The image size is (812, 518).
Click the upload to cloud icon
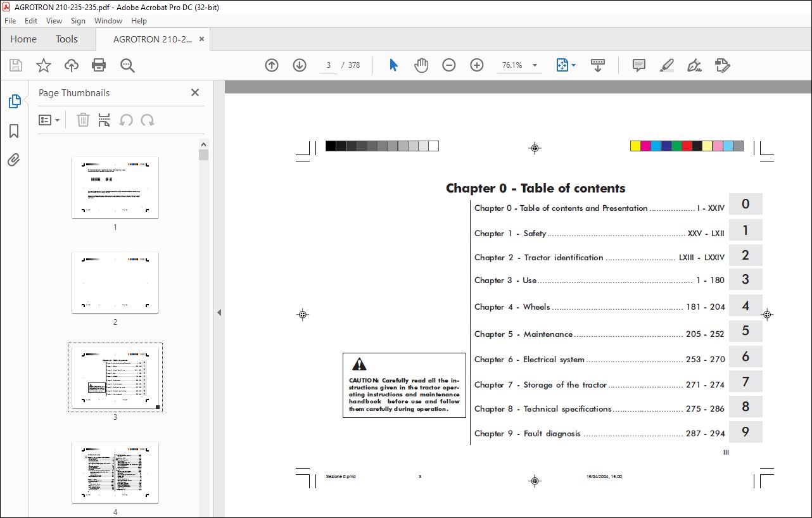(x=72, y=65)
